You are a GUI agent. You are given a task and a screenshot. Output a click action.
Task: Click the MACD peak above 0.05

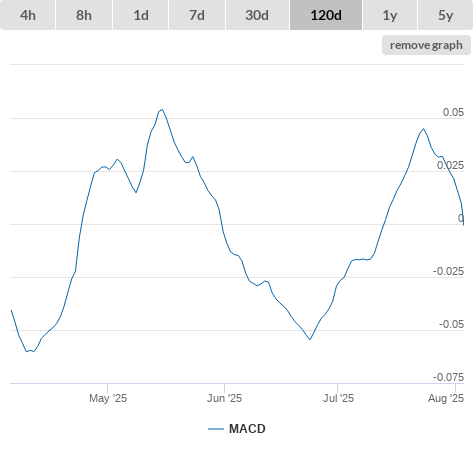162,109
